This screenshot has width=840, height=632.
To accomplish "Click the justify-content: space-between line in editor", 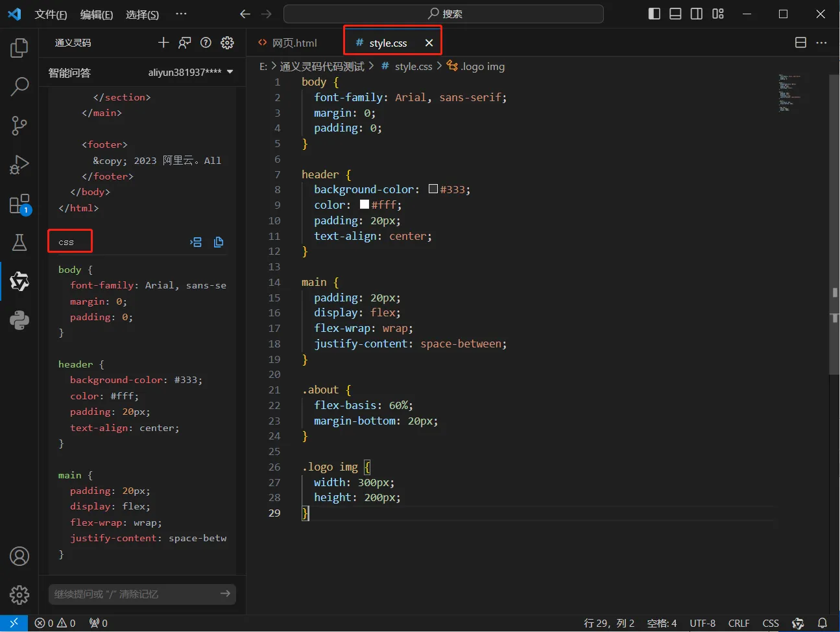I will (x=411, y=344).
